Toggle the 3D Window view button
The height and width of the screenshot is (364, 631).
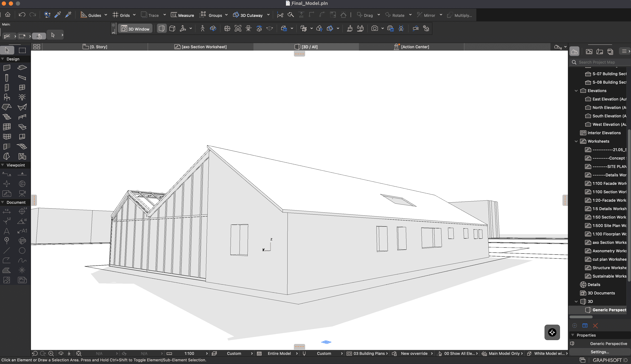[135, 29]
